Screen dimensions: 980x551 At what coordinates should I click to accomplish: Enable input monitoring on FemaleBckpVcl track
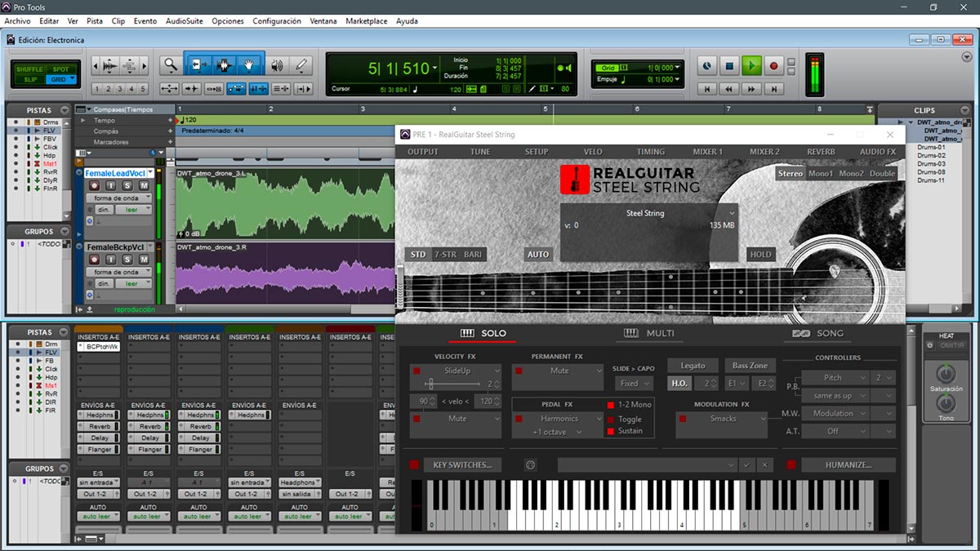pyautogui.click(x=110, y=260)
